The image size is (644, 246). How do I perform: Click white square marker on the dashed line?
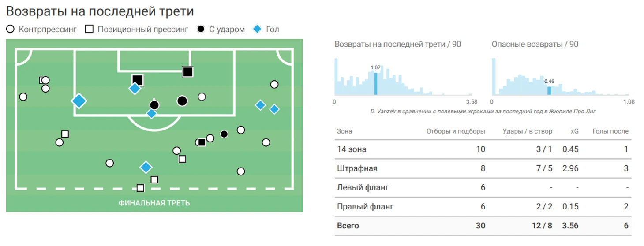[140, 188]
